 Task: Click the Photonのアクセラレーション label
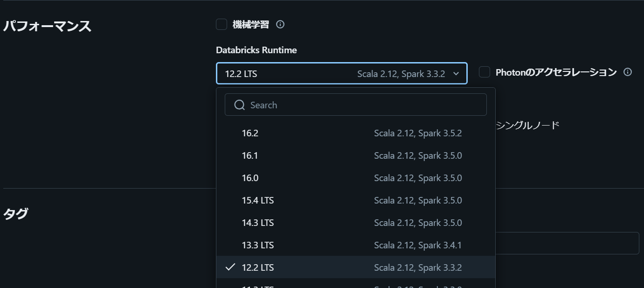556,72
